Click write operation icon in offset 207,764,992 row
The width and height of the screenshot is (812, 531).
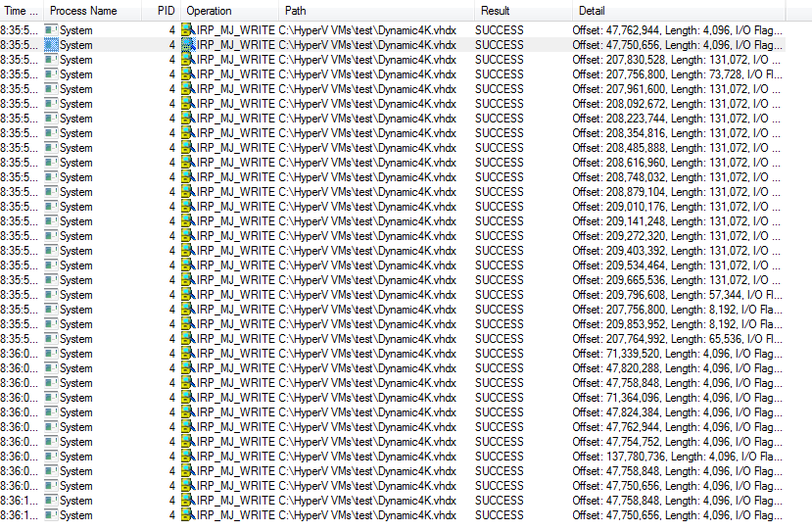[187, 339]
